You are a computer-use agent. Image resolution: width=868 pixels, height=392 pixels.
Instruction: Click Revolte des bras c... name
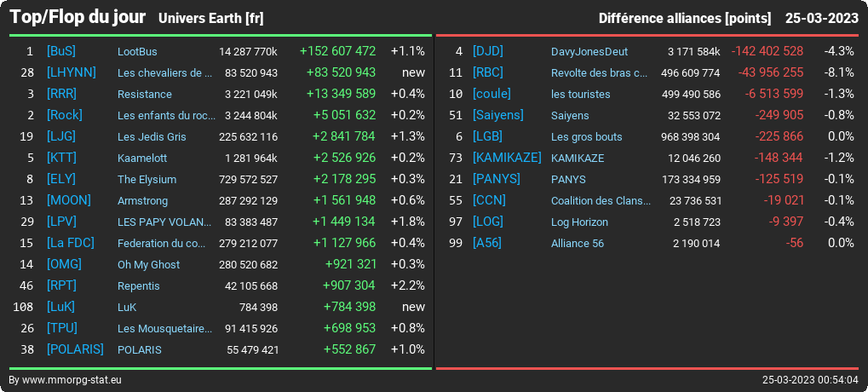[x=600, y=72]
